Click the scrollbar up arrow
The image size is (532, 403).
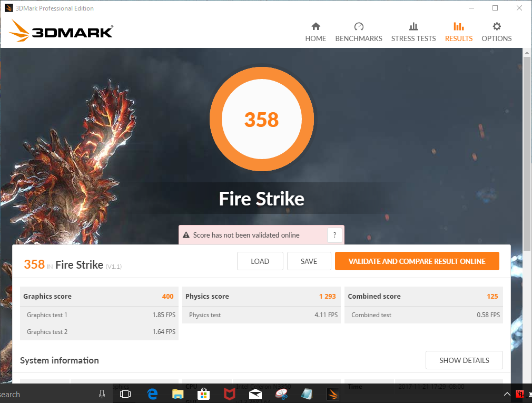527,53
